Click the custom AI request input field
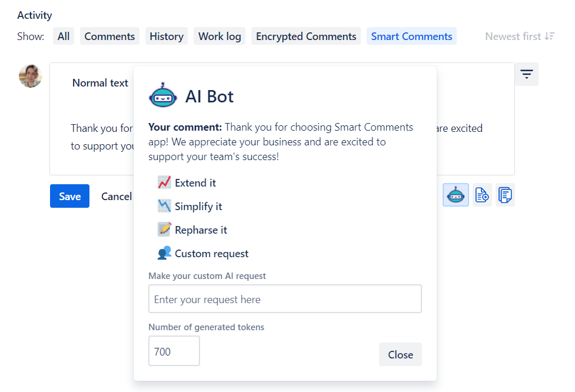 coord(285,299)
